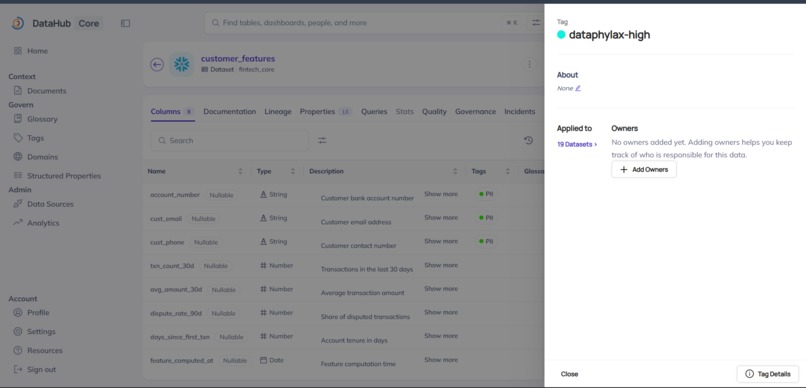Sort by Description column arrows
806x388 pixels.
pyautogui.click(x=455, y=171)
